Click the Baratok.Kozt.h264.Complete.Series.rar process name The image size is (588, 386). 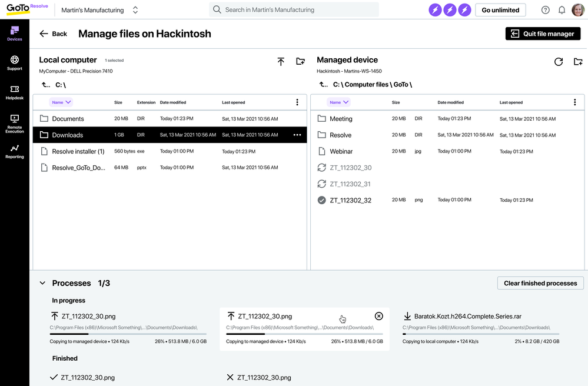coord(467,317)
